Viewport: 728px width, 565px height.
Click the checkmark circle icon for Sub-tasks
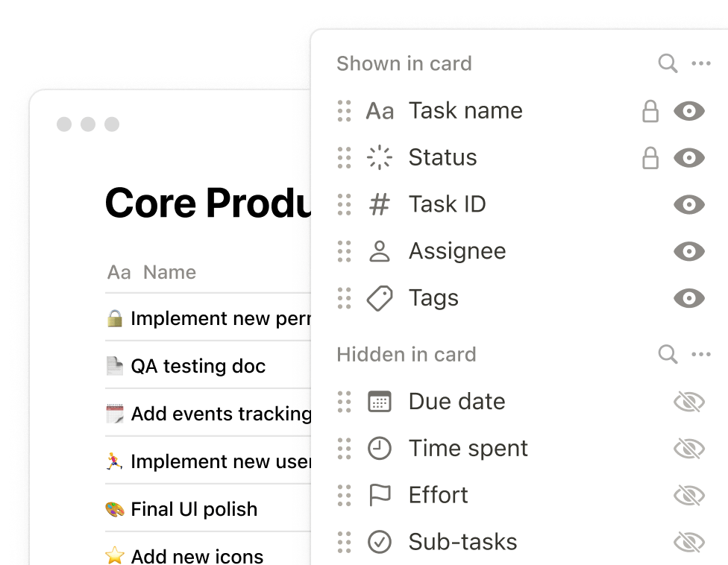point(380,543)
